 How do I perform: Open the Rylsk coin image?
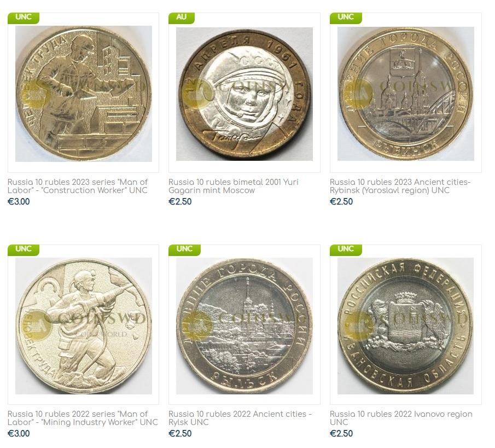pos(244,326)
